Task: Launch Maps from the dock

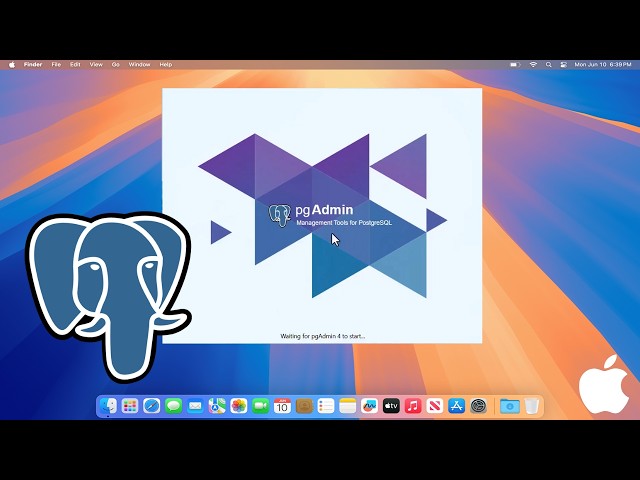Action: pyautogui.click(x=217, y=406)
